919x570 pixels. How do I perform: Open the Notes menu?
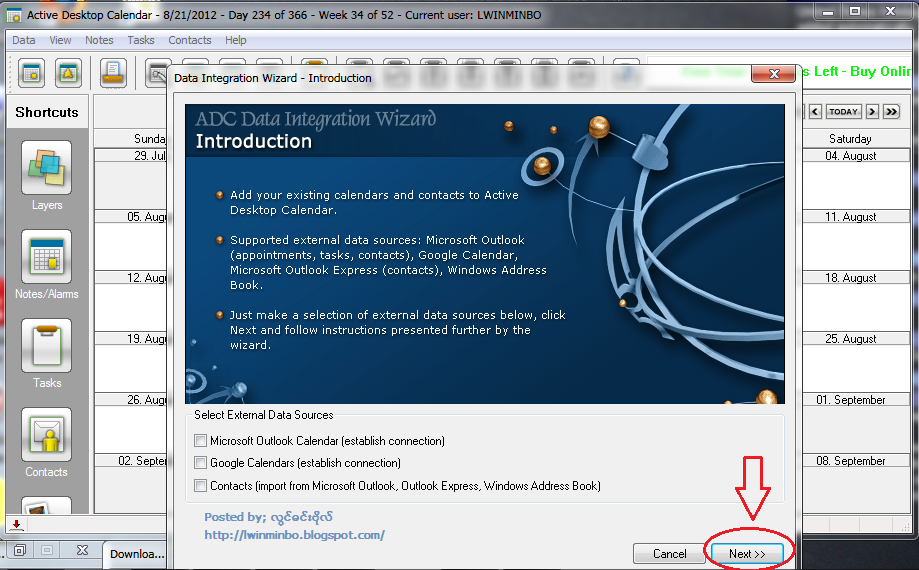(x=99, y=40)
